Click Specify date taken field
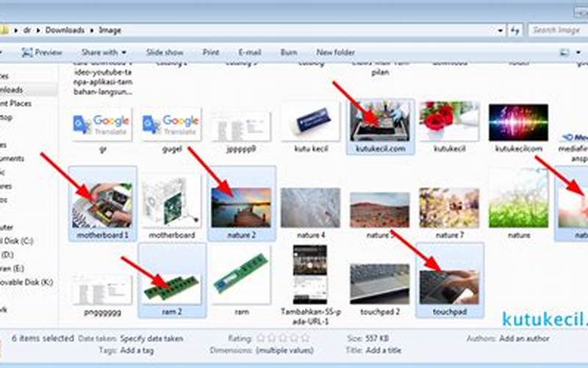The height and width of the screenshot is (368, 588). pos(151,339)
